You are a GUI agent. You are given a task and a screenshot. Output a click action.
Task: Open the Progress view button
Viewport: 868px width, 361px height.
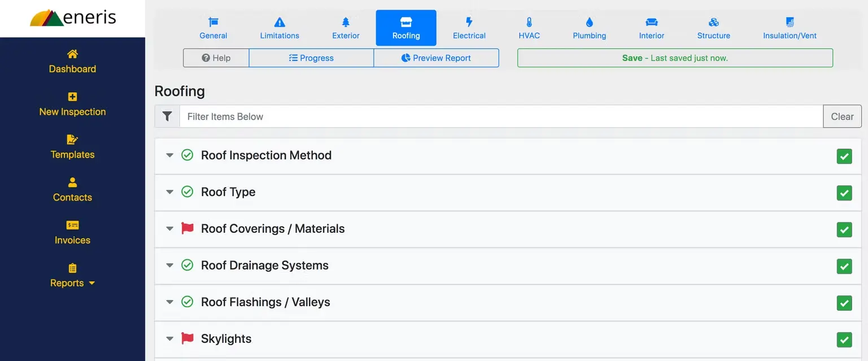pyautogui.click(x=311, y=58)
